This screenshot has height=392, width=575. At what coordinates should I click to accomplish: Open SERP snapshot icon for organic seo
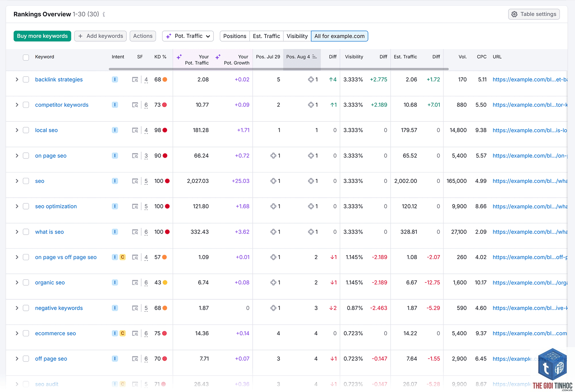[135, 283]
